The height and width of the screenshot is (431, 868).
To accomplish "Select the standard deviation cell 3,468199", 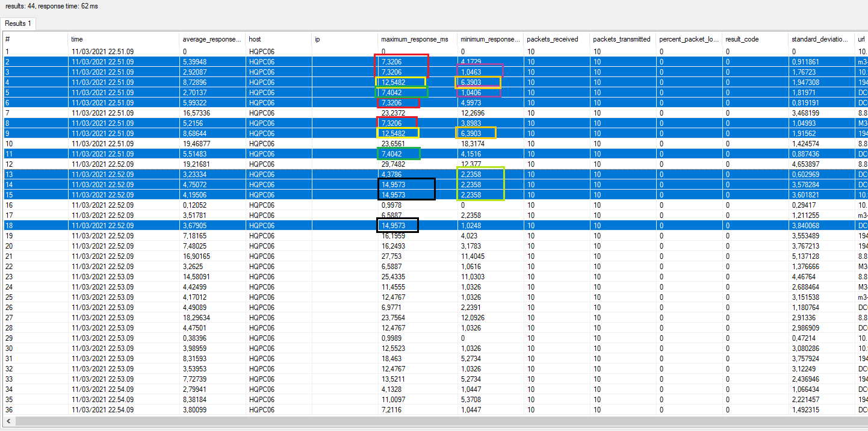I will pyautogui.click(x=822, y=113).
